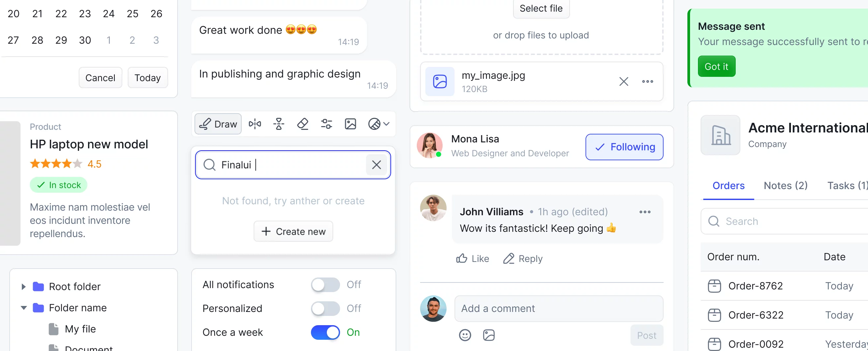Enable the All notifications switch

pos(325,285)
